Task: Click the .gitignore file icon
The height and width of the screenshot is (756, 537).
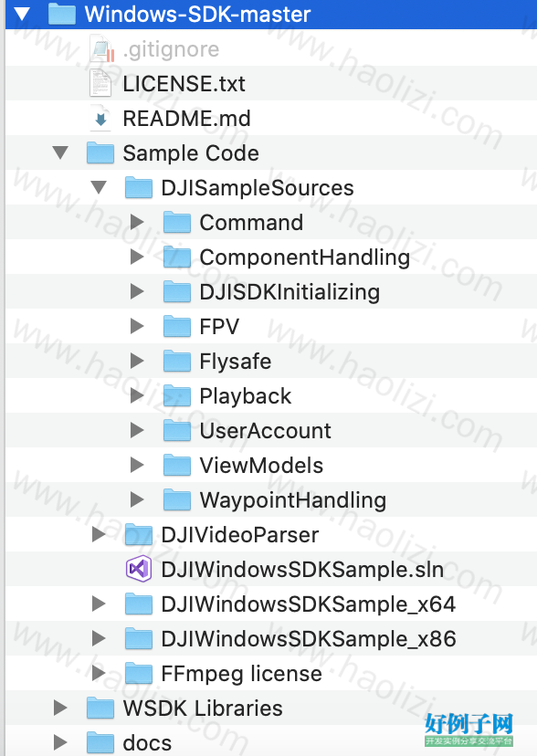Action: click(101, 48)
